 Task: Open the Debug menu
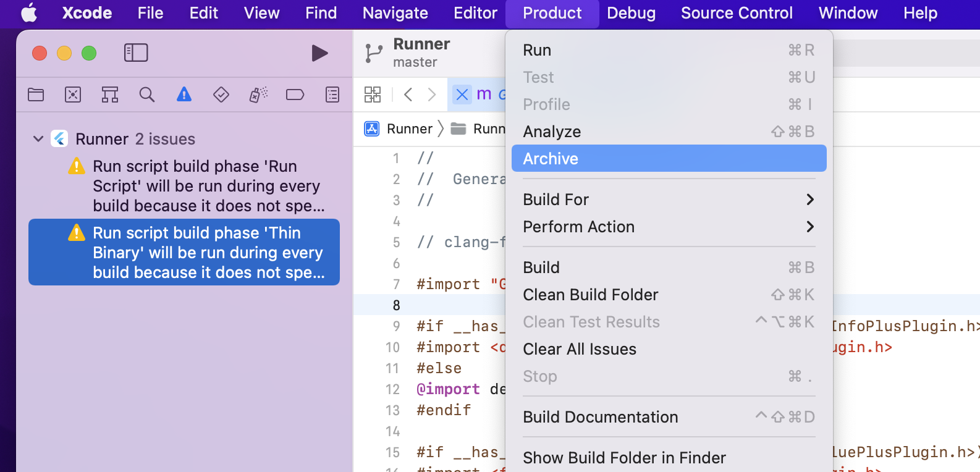point(632,13)
